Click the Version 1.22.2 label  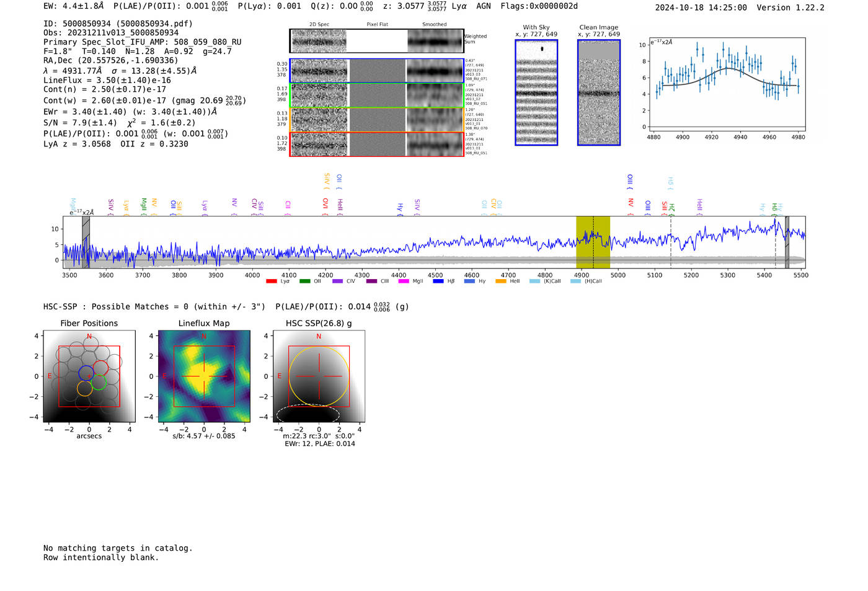(x=790, y=7)
